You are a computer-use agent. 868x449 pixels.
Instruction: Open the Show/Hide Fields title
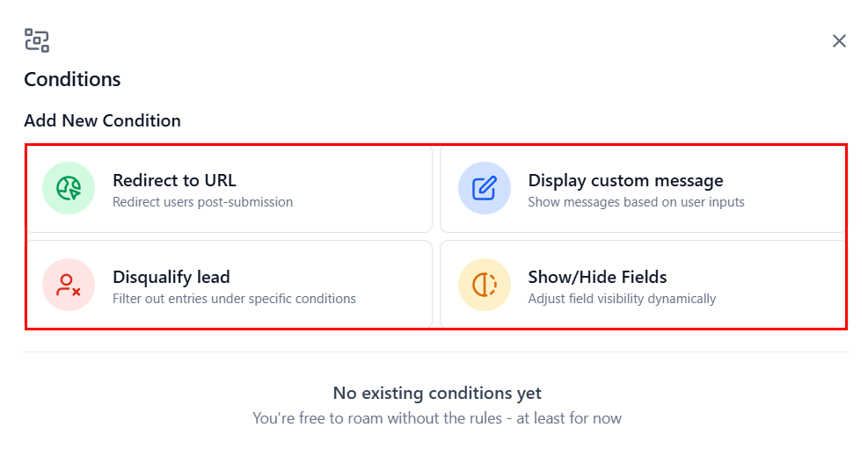tap(597, 277)
